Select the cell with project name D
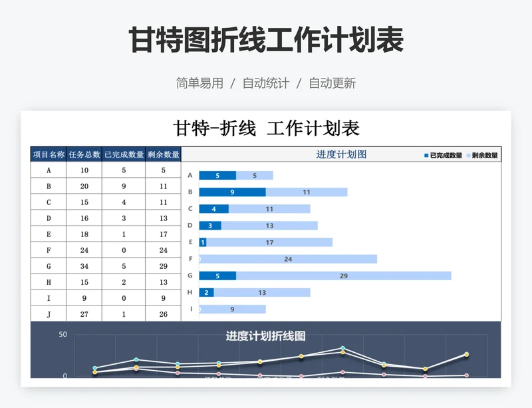 point(49,218)
